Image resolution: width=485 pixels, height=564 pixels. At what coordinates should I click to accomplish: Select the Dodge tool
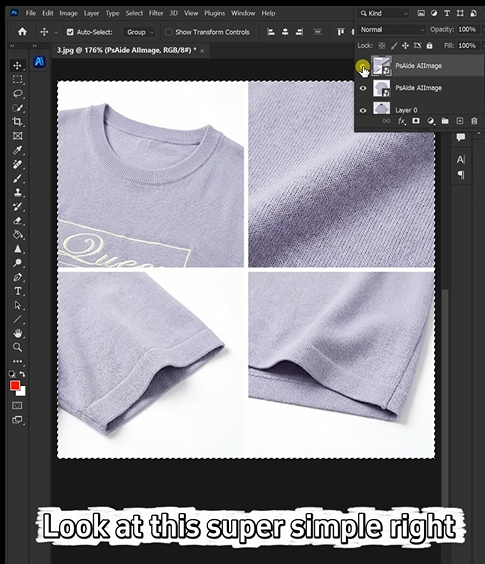17,263
